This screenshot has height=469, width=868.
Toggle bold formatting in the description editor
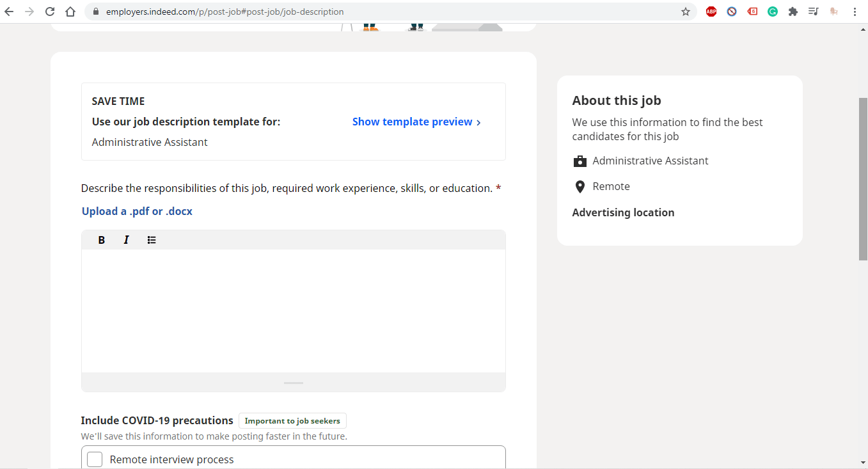(x=102, y=239)
